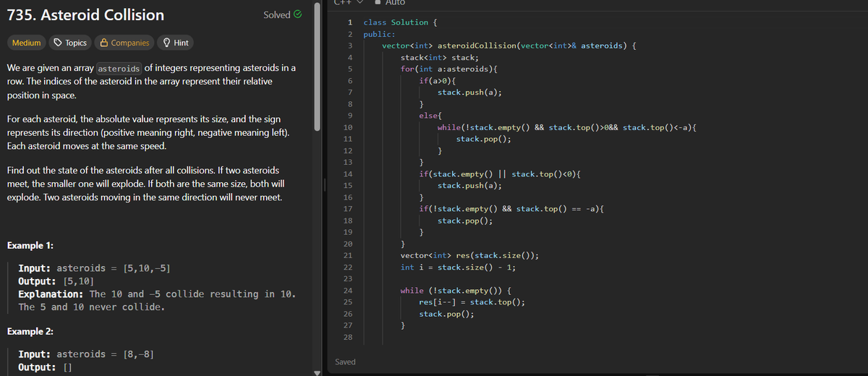Click stack.pop(); on line 11

484,139
